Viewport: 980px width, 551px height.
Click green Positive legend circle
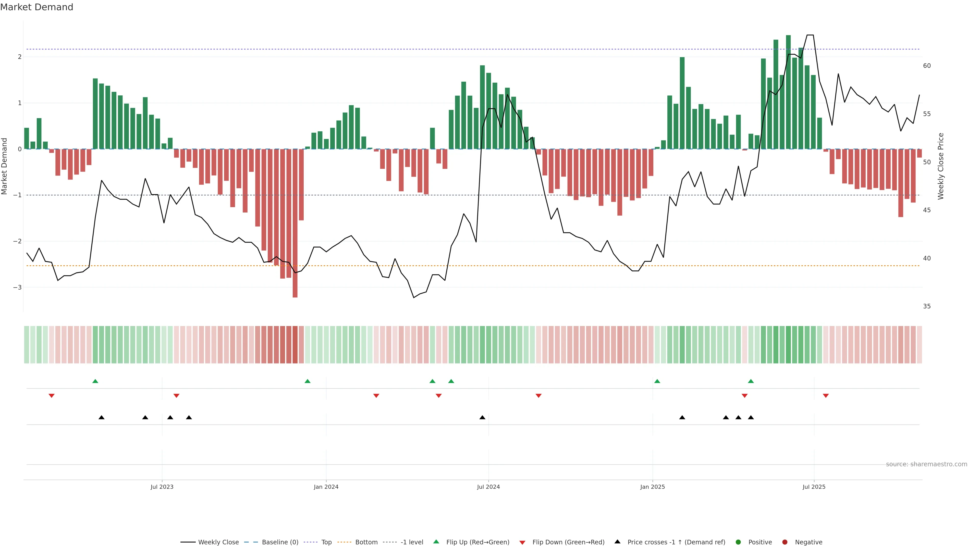[x=738, y=542]
